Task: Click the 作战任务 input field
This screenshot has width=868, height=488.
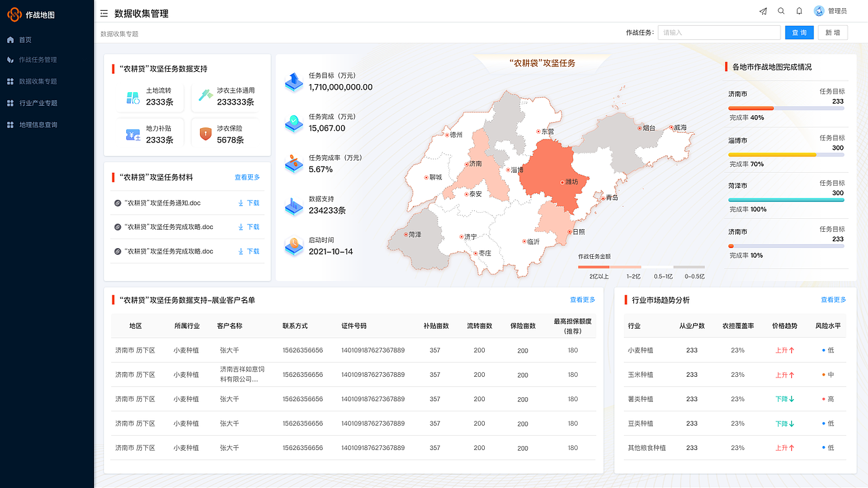Action: [x=719, y=32]
